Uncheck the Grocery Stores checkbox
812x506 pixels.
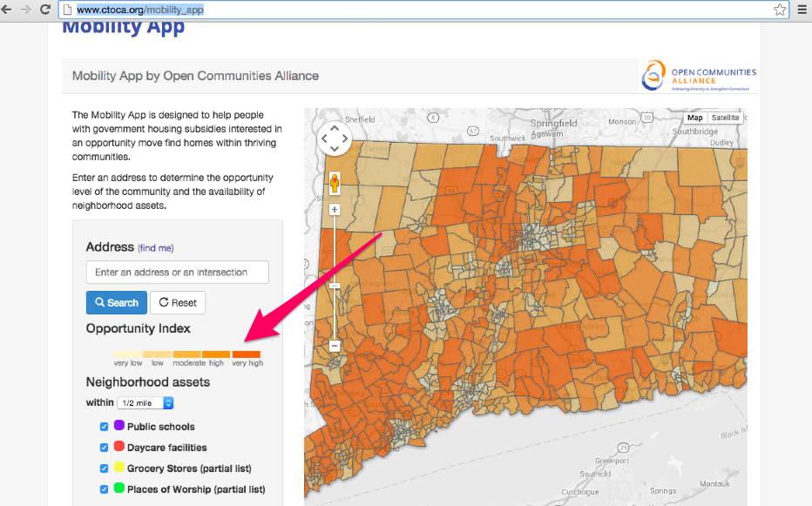tap(104, 469)
